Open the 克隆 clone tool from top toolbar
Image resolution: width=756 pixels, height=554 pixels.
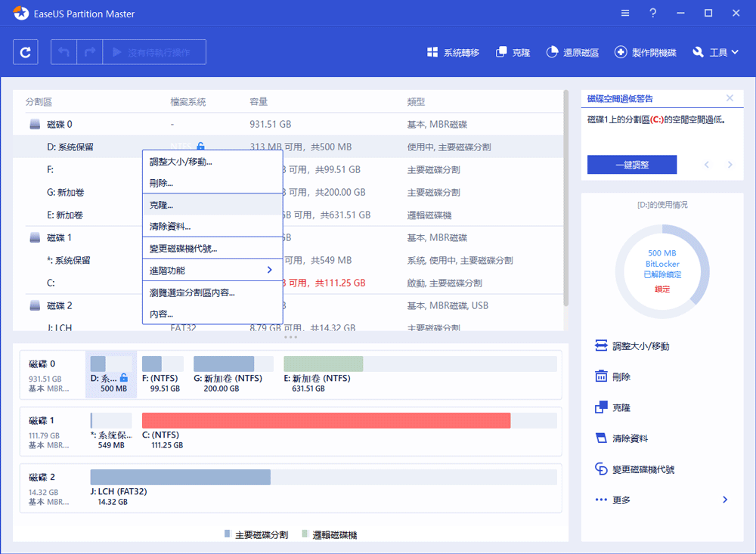tap(513, 51)
